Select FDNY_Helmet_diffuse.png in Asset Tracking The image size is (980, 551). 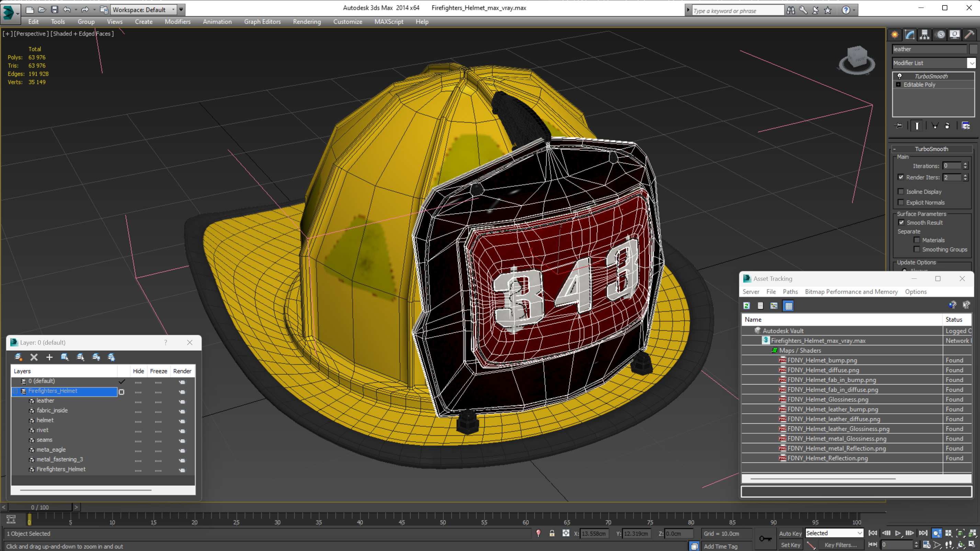[823, 370]
